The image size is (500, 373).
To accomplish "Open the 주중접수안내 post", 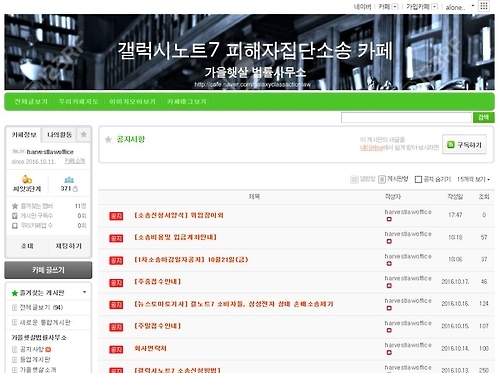I will pyautogui.click(x=157, y=282).
